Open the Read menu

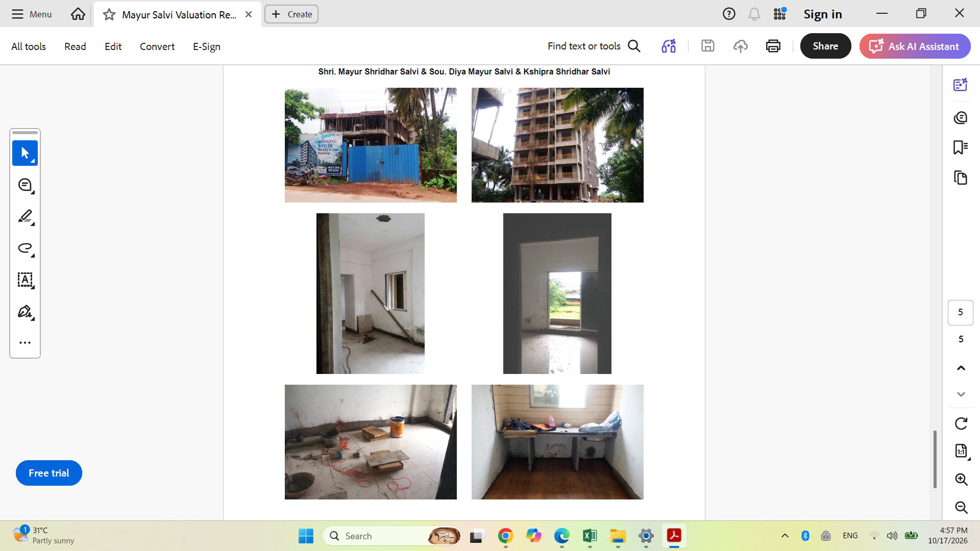point(75,46)
